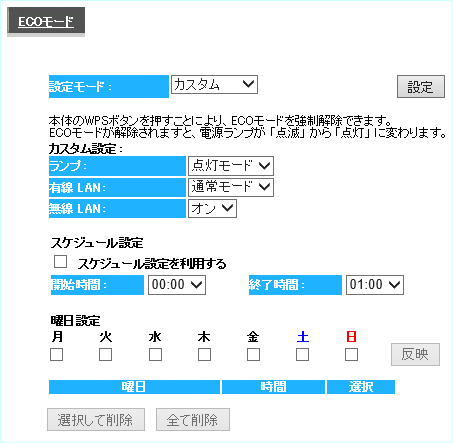Check the 金 (Friday) checkbox
Screen dimensions: 453x443
click(253, 355)
